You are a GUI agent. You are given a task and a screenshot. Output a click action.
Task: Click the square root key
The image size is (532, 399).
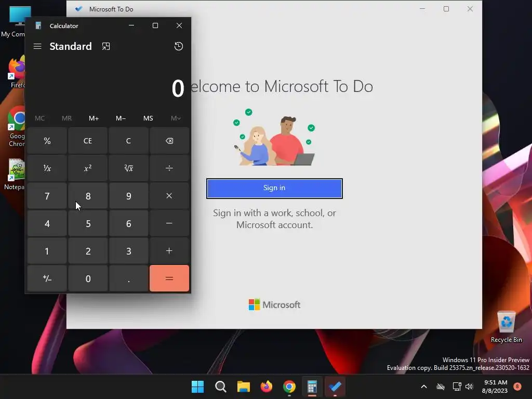(x=129, y=168)
